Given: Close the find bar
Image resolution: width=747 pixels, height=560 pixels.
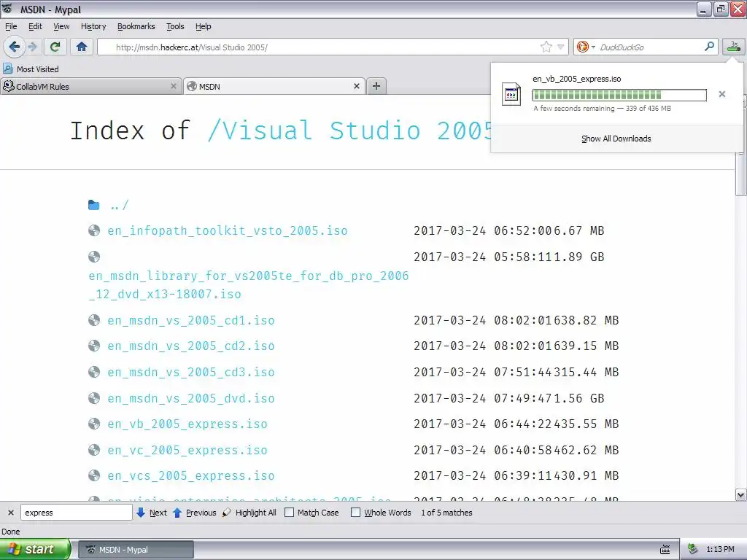Looking at the screenshot, I should pos(10,513).
